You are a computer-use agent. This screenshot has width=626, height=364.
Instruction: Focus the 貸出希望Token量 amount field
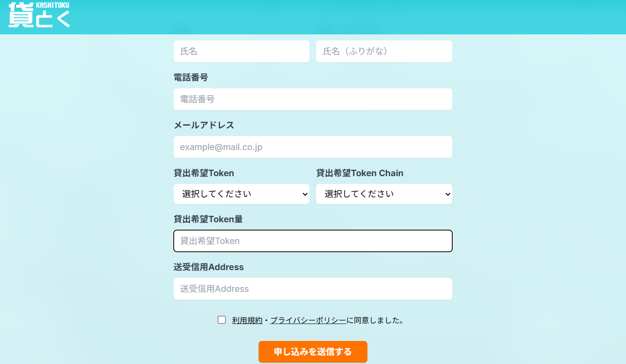(x=313, y=241)
